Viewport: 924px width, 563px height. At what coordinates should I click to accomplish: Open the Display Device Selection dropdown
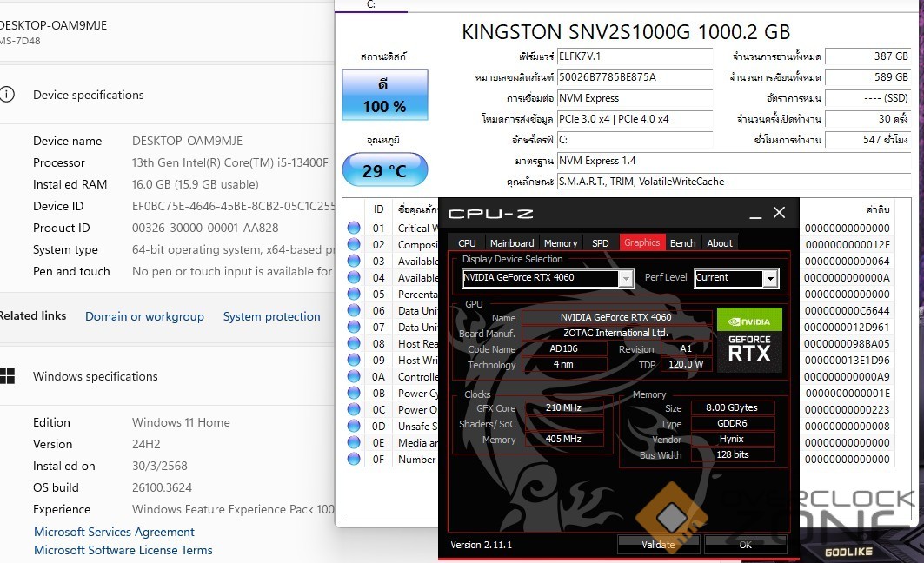[x=625, y=278]
